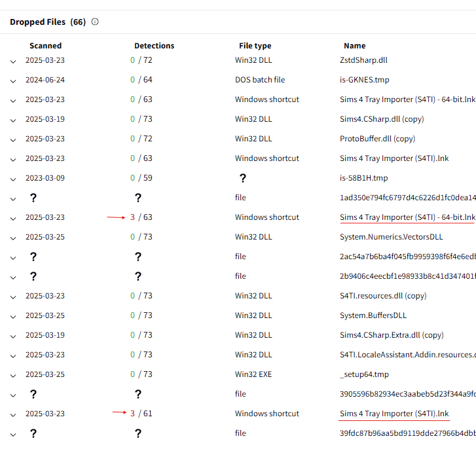Open the Sims4.CSharp.Extra.dll (copy) file

pyautogui.click(x=392, y=335)
